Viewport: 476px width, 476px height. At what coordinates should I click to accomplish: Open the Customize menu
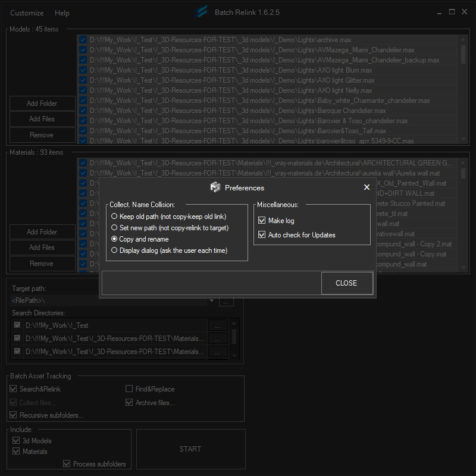tap(27, 12)
